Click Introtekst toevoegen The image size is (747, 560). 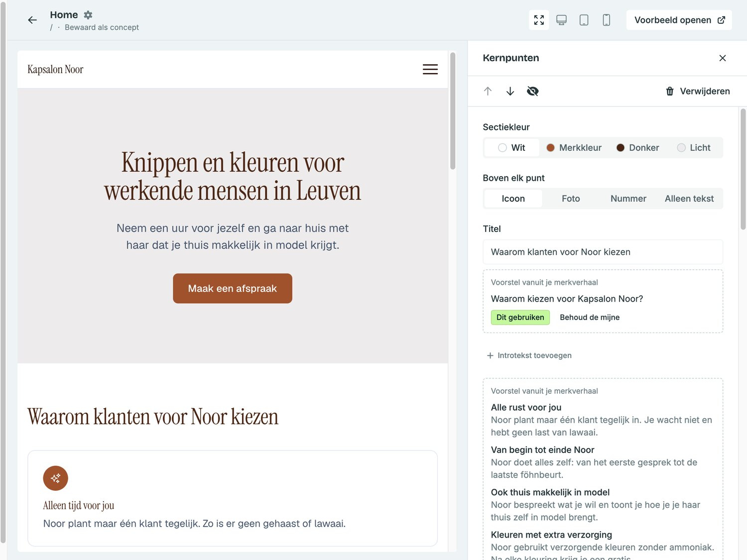click(x=529, y=355)
